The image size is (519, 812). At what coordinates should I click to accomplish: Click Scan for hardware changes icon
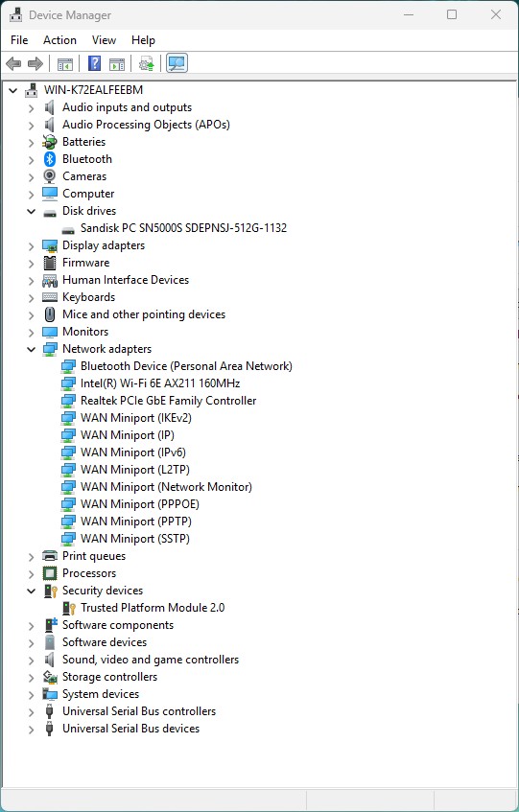pyautogui.click(x=177, y=63)
